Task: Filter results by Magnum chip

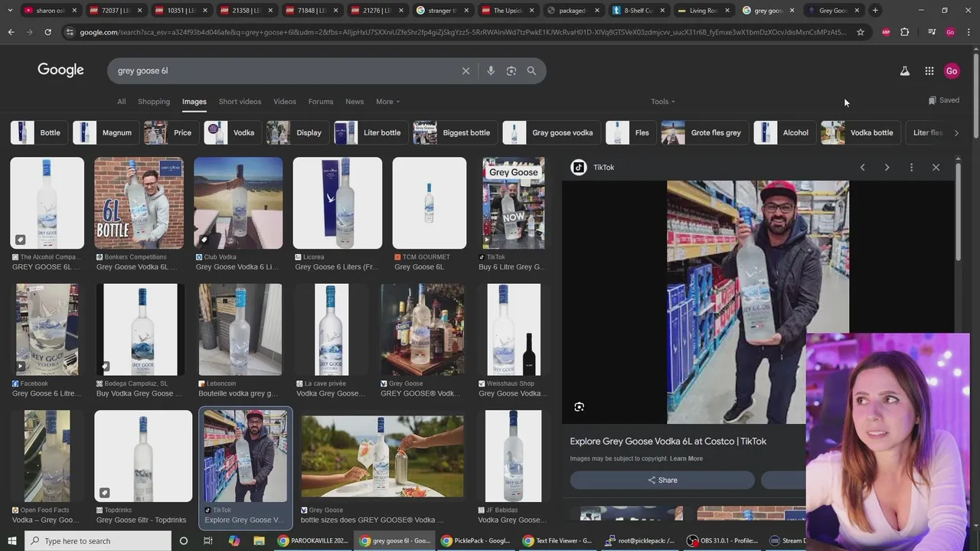Action: tap(106, 132)
